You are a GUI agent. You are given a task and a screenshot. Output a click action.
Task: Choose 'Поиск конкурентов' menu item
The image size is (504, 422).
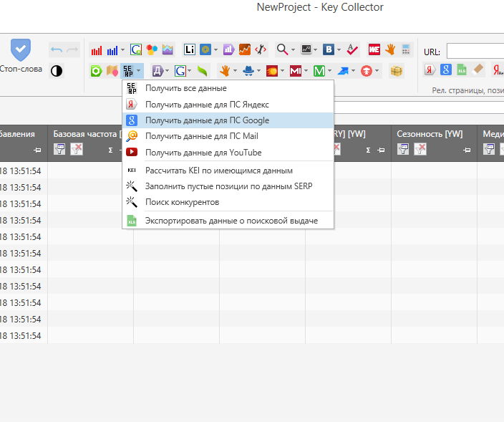tap(182, 202)
